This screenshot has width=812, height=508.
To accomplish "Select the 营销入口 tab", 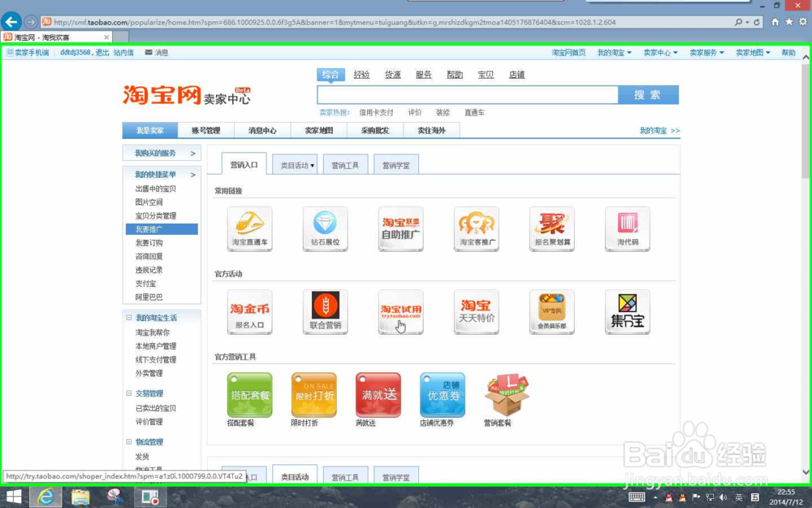I will coord(244,164).
